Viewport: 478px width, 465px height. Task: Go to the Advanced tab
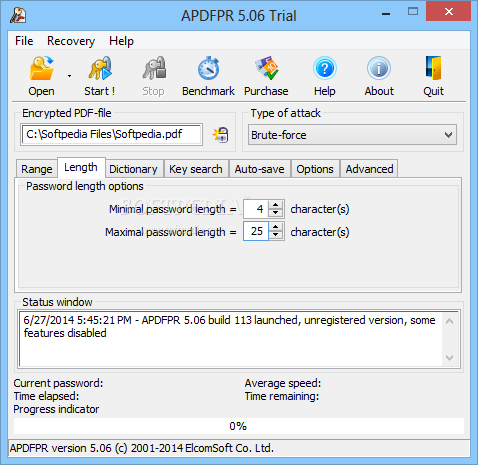click(369, 169)
